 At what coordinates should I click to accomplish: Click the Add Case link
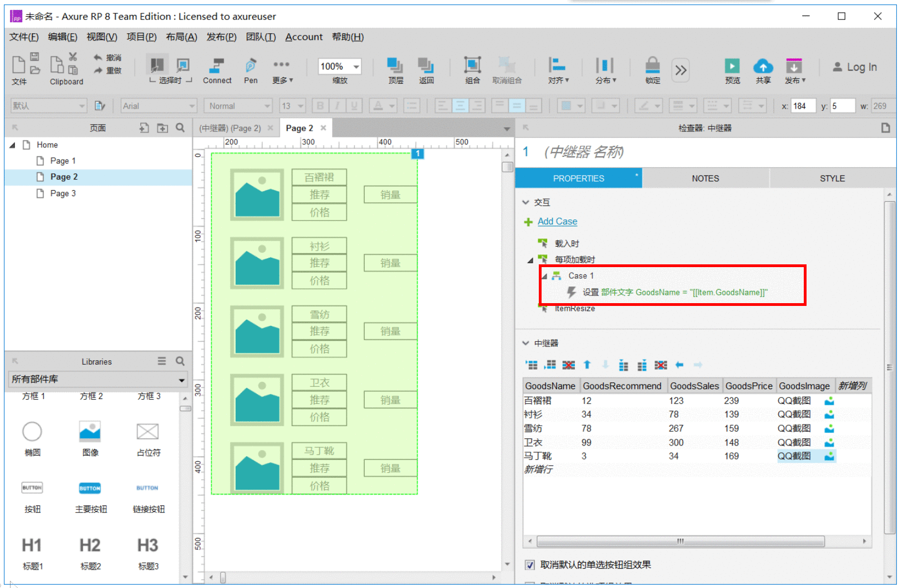point(557,222)
